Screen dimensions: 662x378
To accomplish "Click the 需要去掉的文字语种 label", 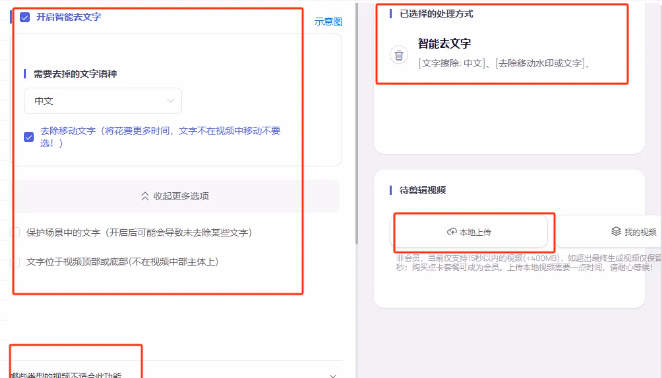I will tap(75, 74).
